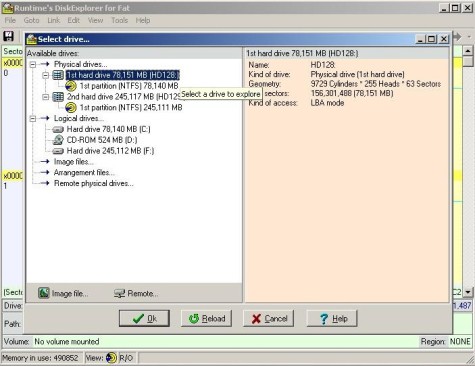Select 1st partition (NTFS) 78,140 MB
The height and width of the screenshot is (366, 475).
pos(129,86)
